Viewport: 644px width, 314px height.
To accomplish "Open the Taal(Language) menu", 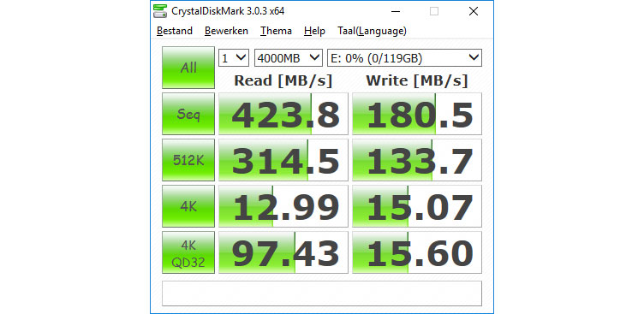I will point(373,31).
